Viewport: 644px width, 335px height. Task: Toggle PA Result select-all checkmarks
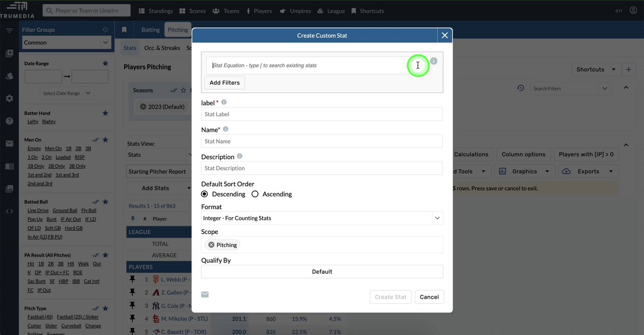click(x=95, y=255)
